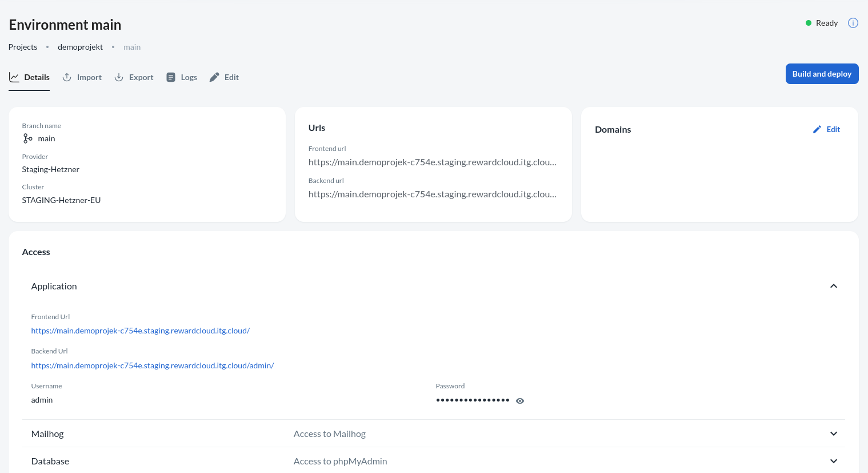The image size is (868, 473).
Task: Click the Logs document icon
Action: pyautogui.click(x=171, y=77)
